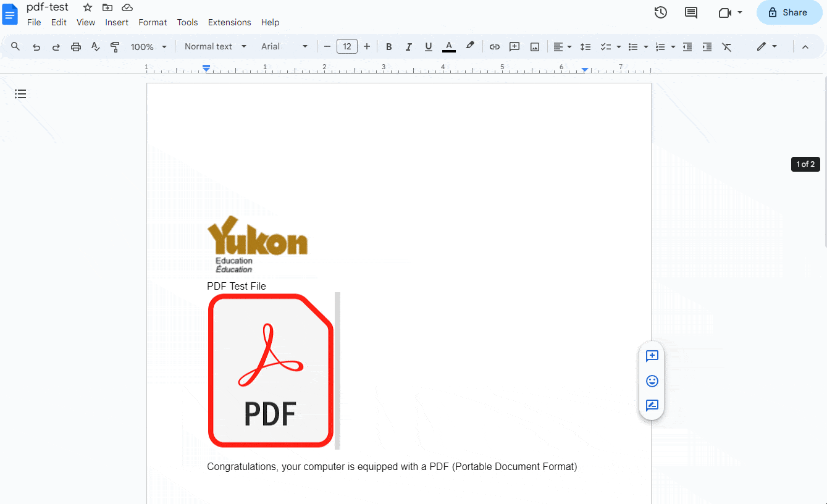The width and height of the screenshot is (827, 504).
Task: Add a comment from the toolbar
Action: click(x=514, y=46)
